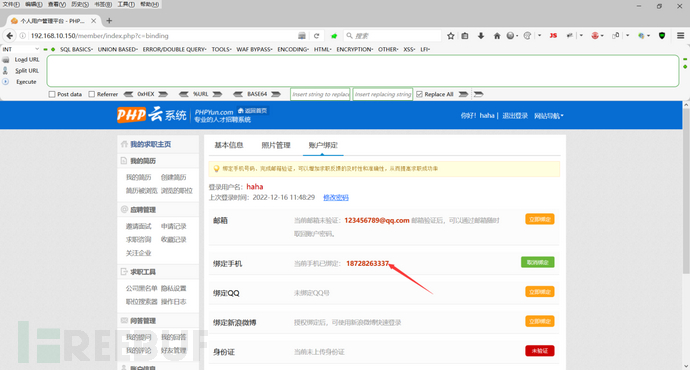
Task: Go back with the browser back arrow
Action: (x=10, y=36)
